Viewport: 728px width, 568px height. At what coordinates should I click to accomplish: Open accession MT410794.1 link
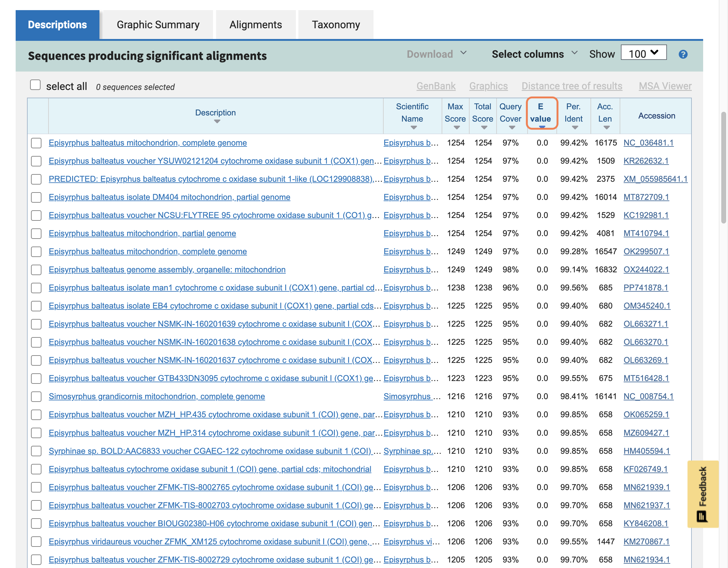pyautogui.click(x=646, y=233)
